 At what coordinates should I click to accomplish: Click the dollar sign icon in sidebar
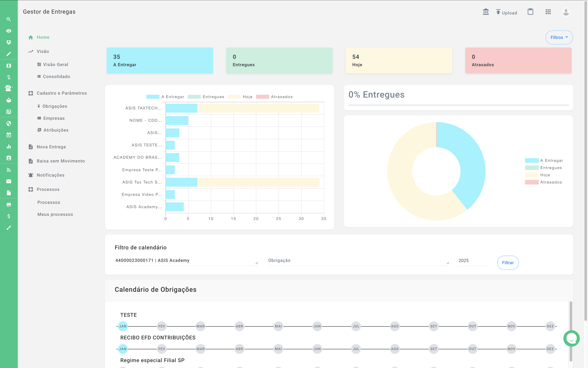coord(9,216)
